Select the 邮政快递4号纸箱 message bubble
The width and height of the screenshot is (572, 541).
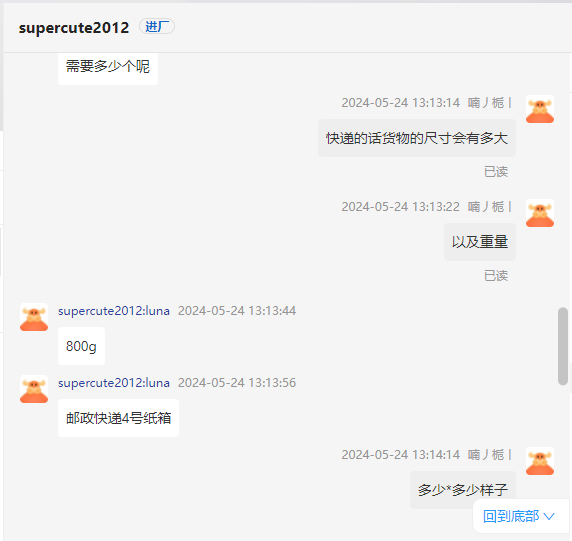[118, 418]
